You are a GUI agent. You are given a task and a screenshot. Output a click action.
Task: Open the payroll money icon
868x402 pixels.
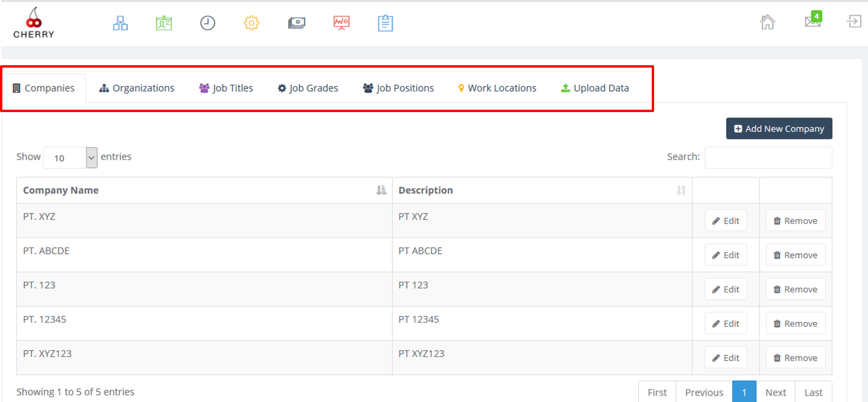pos(296,23)
